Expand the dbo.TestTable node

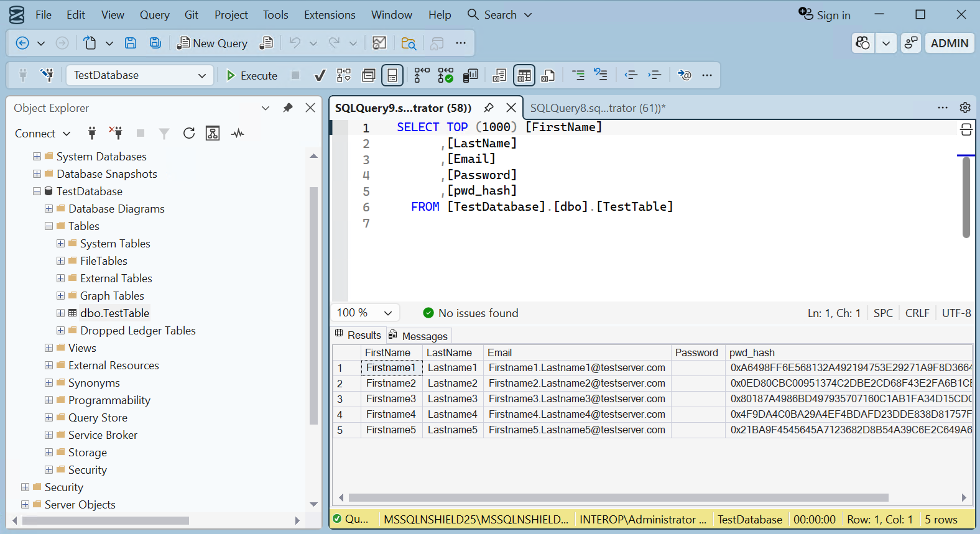coord(61,313)
